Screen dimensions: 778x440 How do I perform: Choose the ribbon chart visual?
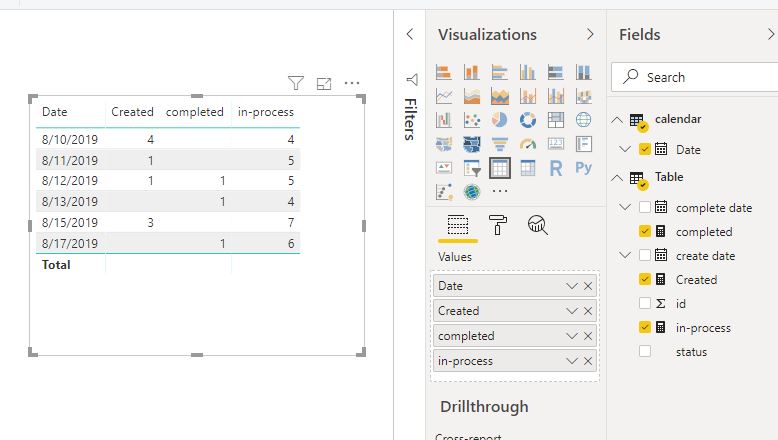tap(584, 96)
